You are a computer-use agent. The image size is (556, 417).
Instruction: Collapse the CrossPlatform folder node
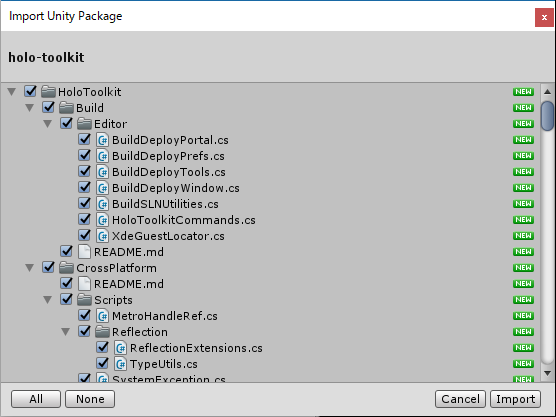[30, 268]
